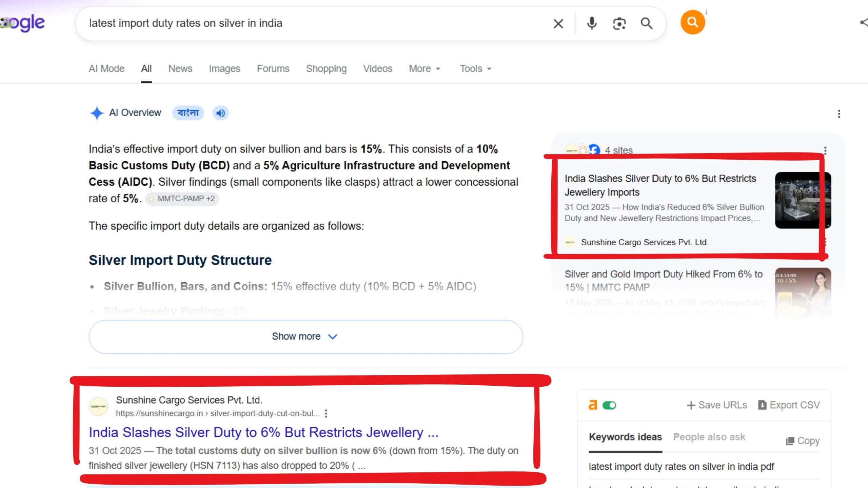Click keyword 'latest import duty rates on silver in india pdf'
Screen dimensions: 868x488
point(681,467)
